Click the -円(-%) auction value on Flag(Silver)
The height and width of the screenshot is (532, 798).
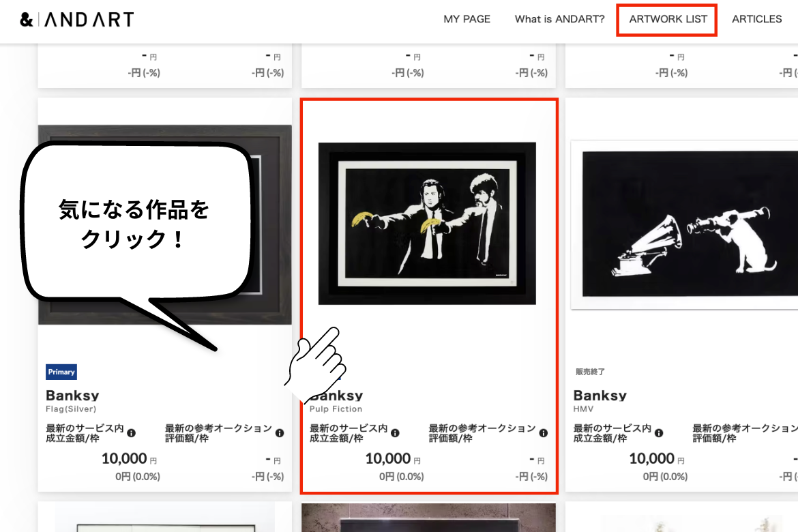click(267, 477)
